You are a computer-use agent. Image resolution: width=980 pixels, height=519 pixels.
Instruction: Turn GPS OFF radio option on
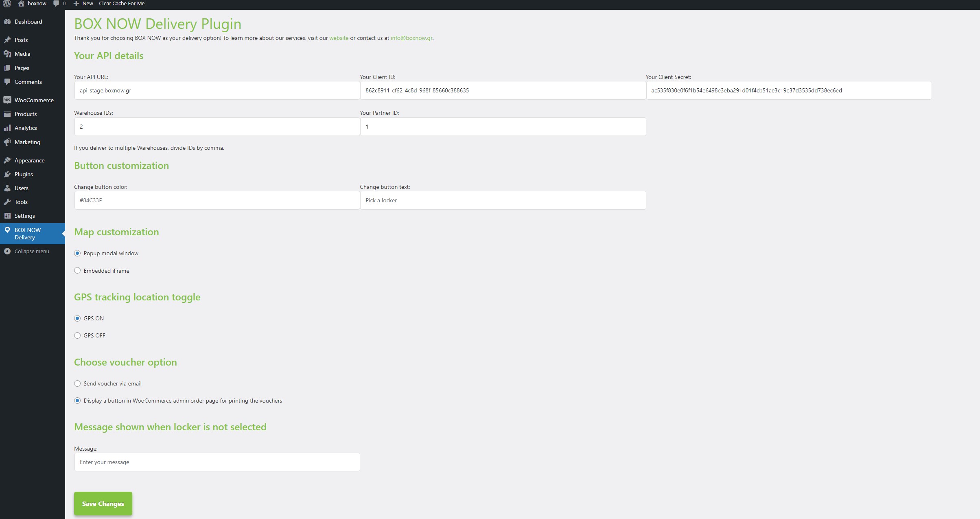point(77,335)
